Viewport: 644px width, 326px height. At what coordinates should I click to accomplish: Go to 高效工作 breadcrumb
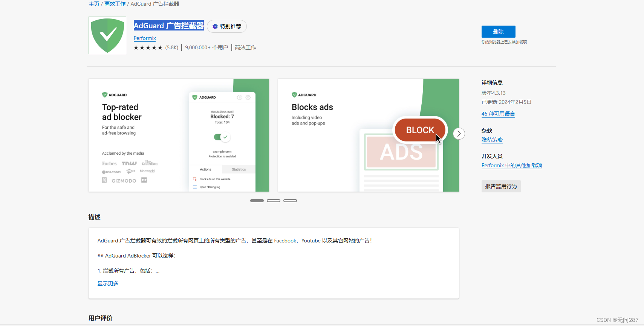click(x=115, y=4)
